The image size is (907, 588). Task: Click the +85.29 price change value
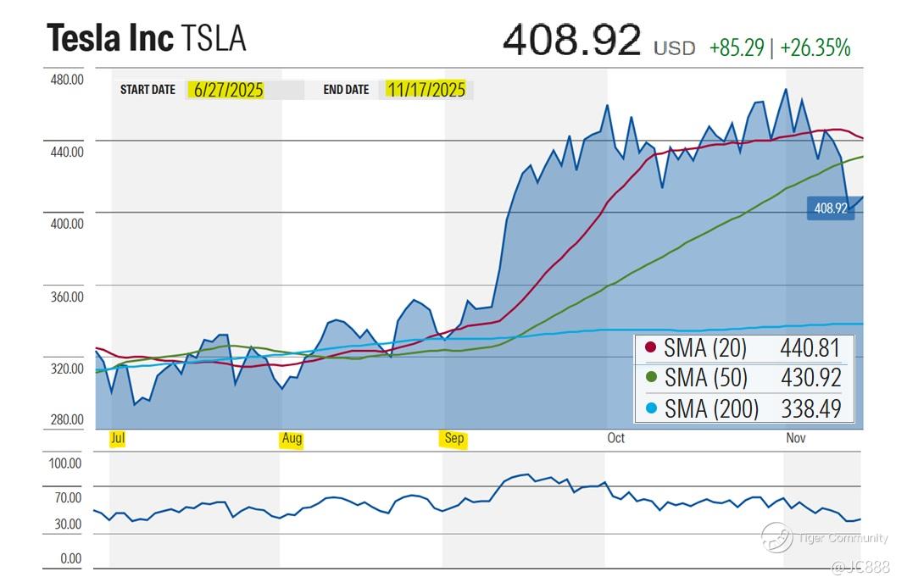pyautogui.click(x=737, y=47)
